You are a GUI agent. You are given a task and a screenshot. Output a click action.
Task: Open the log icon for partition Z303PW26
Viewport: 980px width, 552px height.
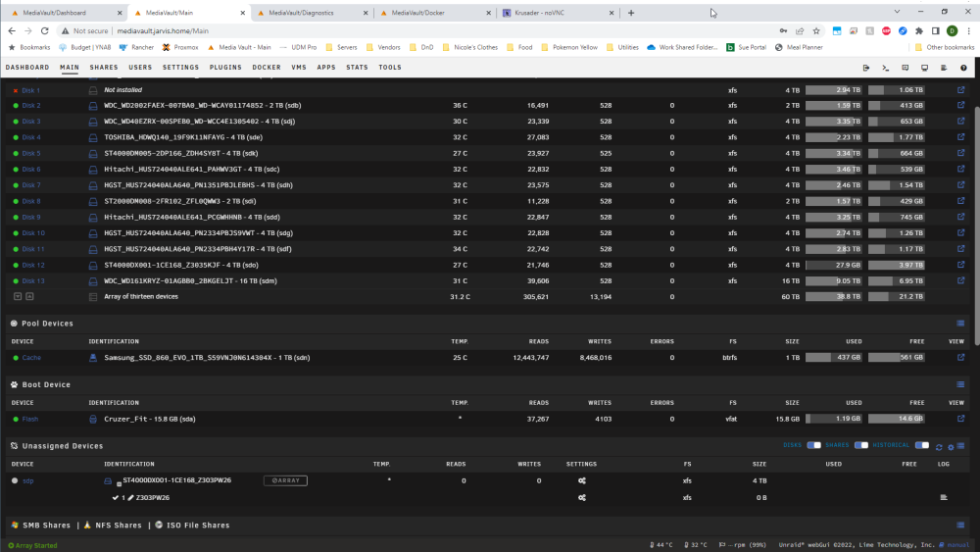(944, 498)
